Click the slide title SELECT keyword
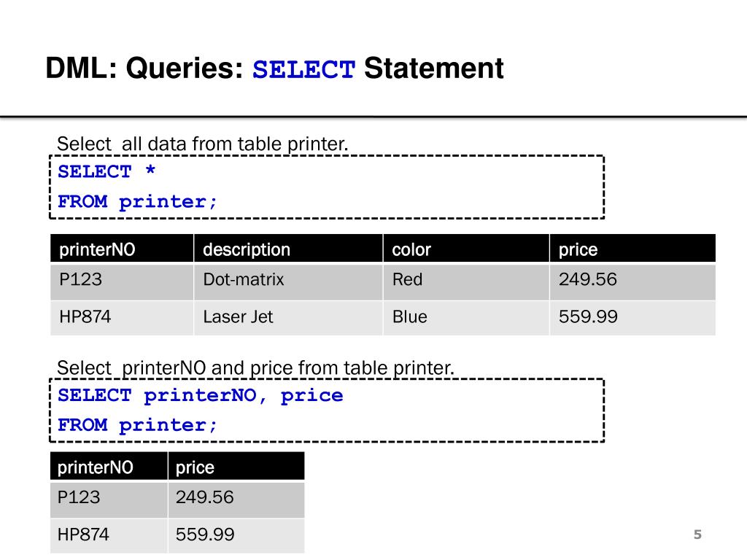 (x=303, y=69)
